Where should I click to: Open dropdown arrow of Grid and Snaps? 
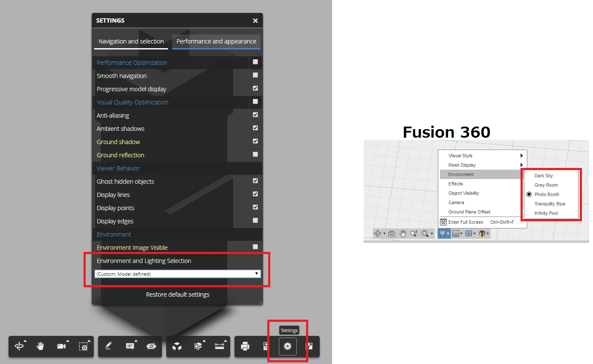[461, 234]
